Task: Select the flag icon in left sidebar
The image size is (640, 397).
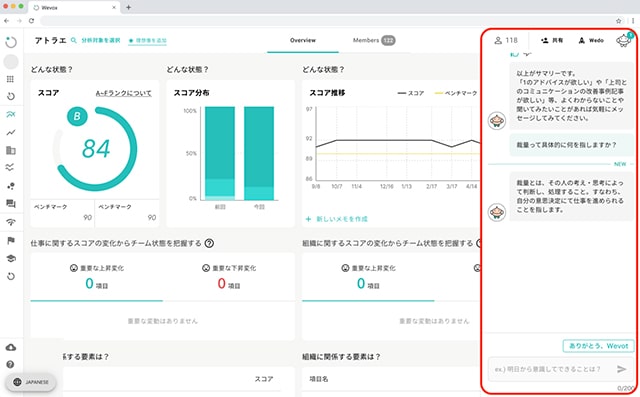Action: pyautogui.click(x=11, y=241)
